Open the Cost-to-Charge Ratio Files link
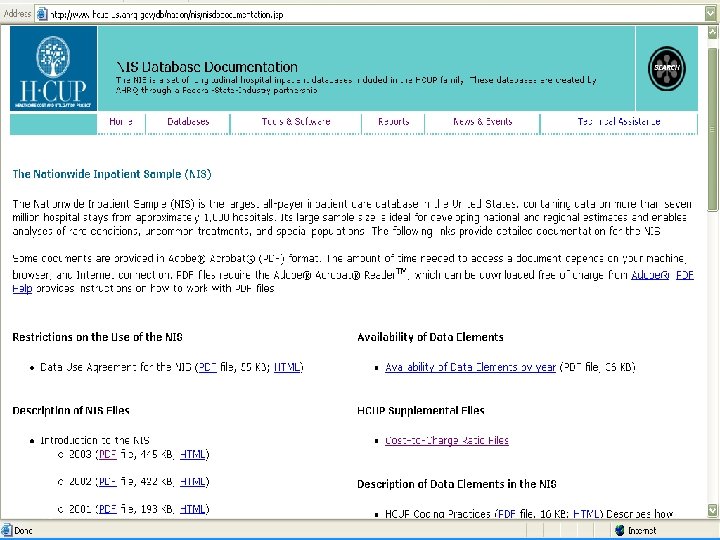720x540 pixels. (x=447, y=440)
